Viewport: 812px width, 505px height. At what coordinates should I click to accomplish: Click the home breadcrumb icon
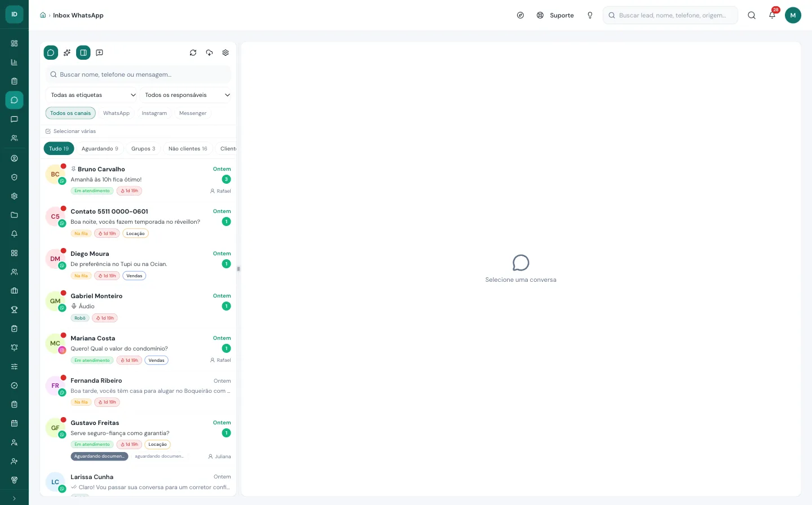point(43,15)
